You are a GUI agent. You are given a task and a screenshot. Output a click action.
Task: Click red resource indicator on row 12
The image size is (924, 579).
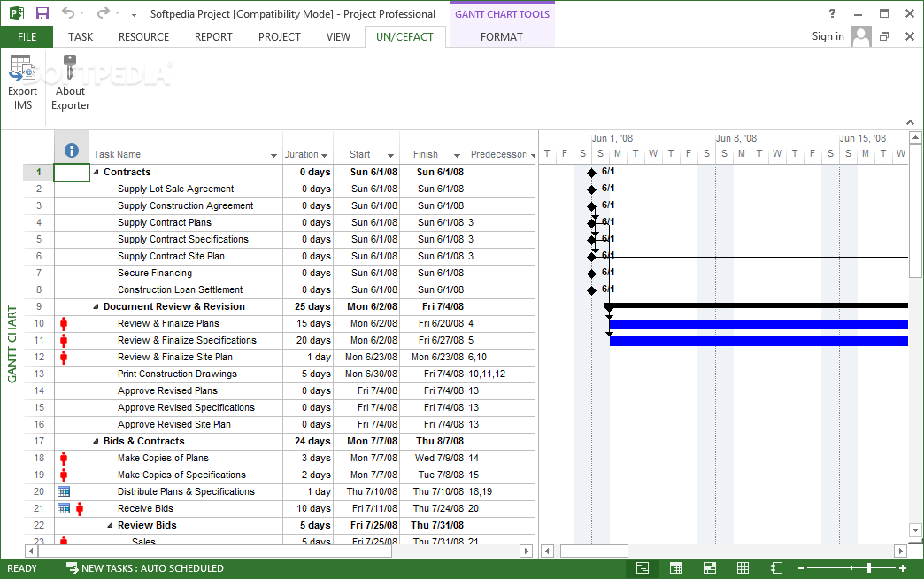64,358
